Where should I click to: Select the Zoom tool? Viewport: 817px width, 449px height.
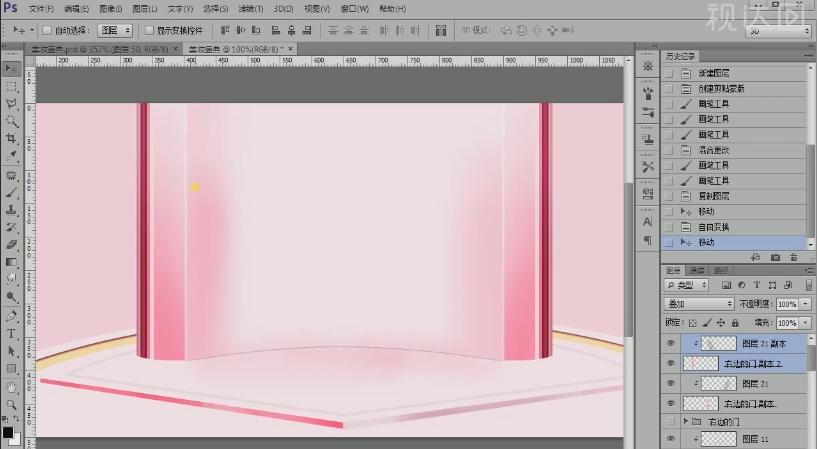click(x=11, y=404)
